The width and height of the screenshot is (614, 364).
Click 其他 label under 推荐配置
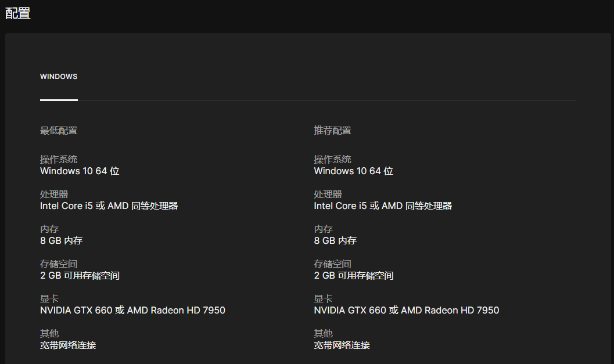point(323,333)
